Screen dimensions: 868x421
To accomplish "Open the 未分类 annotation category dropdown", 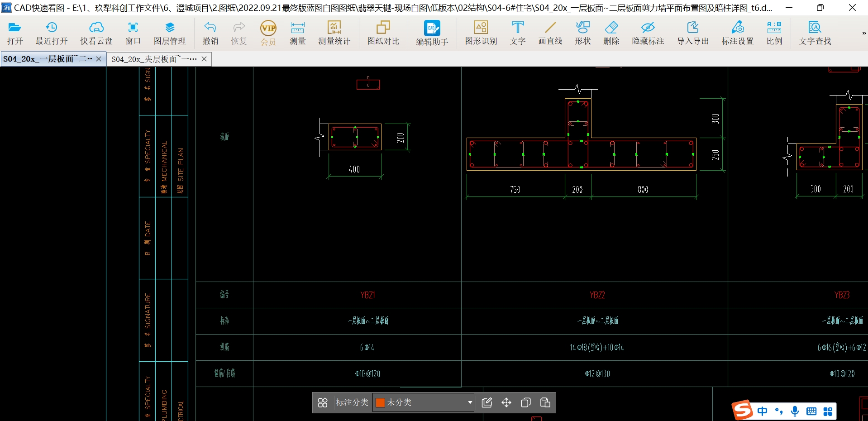I will pos(424,402).
